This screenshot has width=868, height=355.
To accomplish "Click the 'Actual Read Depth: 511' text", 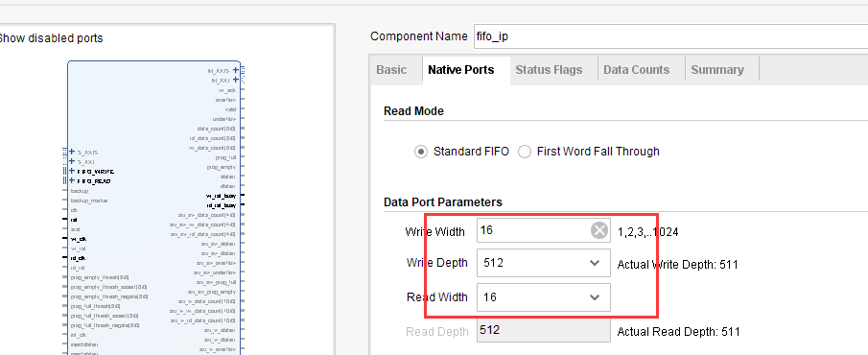I will [x=679, y=332].
